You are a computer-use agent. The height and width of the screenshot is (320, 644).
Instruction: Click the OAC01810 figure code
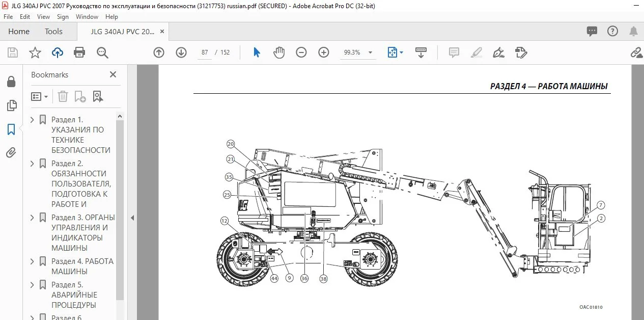[x=591, y=307]
